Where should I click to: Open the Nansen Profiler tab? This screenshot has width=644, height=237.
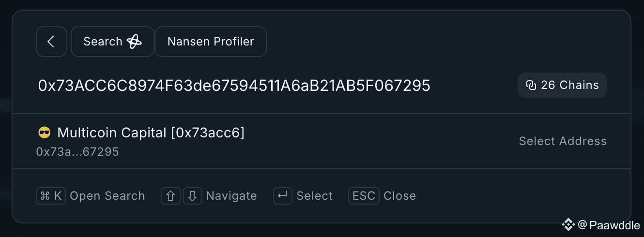click(x=211, y=42)
